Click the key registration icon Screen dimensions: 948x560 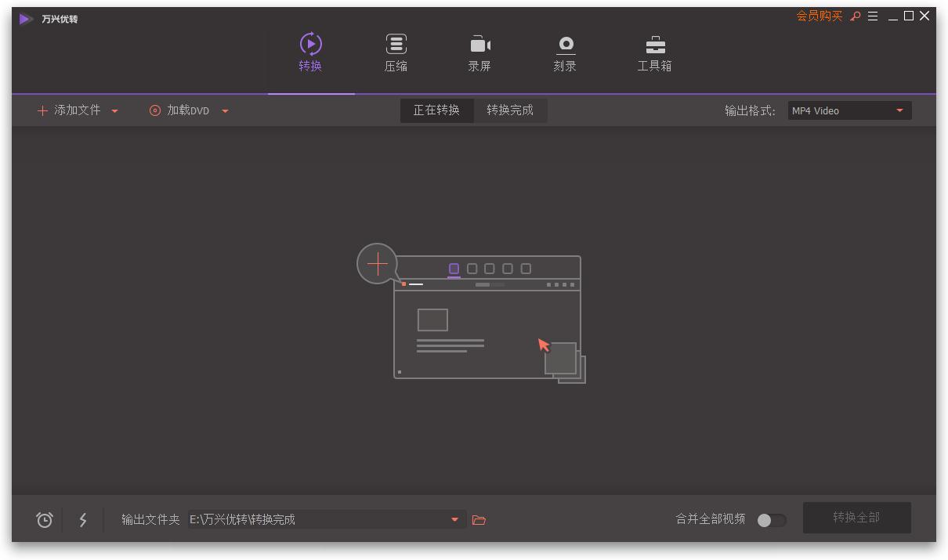[x=856, y=16]
